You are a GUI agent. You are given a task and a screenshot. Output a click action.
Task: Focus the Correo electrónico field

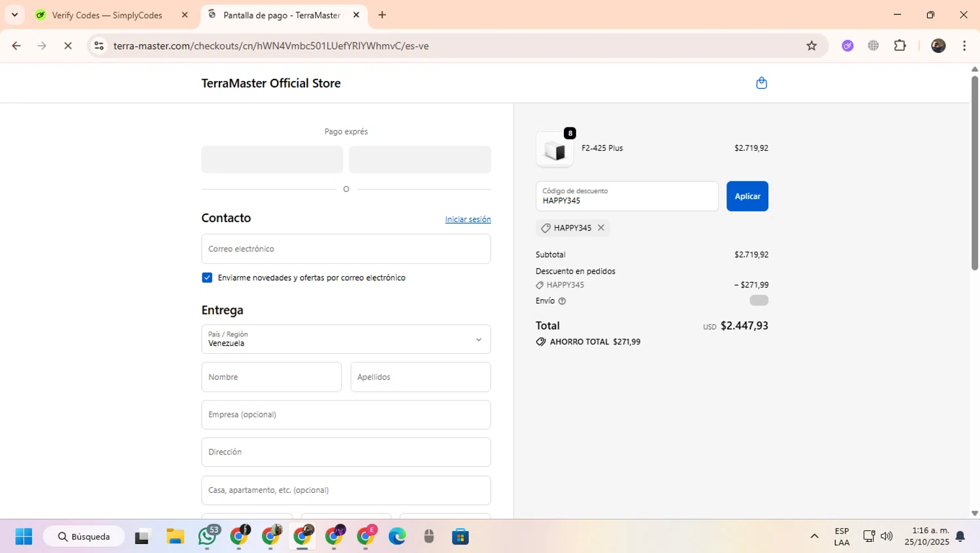pos(346,249)
